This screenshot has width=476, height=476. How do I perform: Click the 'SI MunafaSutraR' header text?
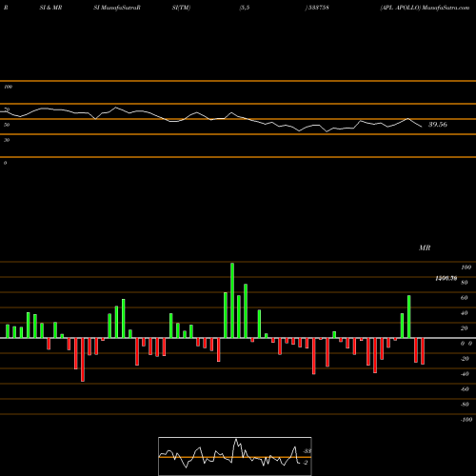point(117,8)
